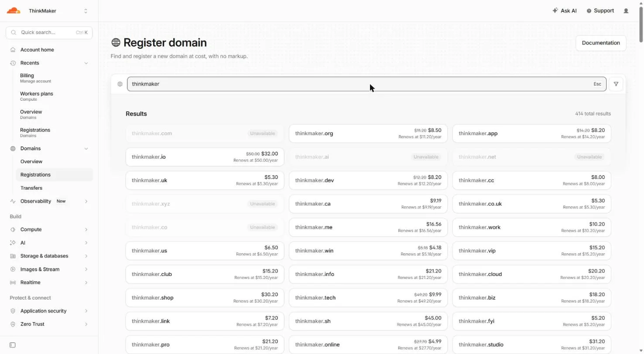This screenshot has height=354, width=644.
Task: Click the Domains globe icon in sidebar
Action: click(13, 148)
